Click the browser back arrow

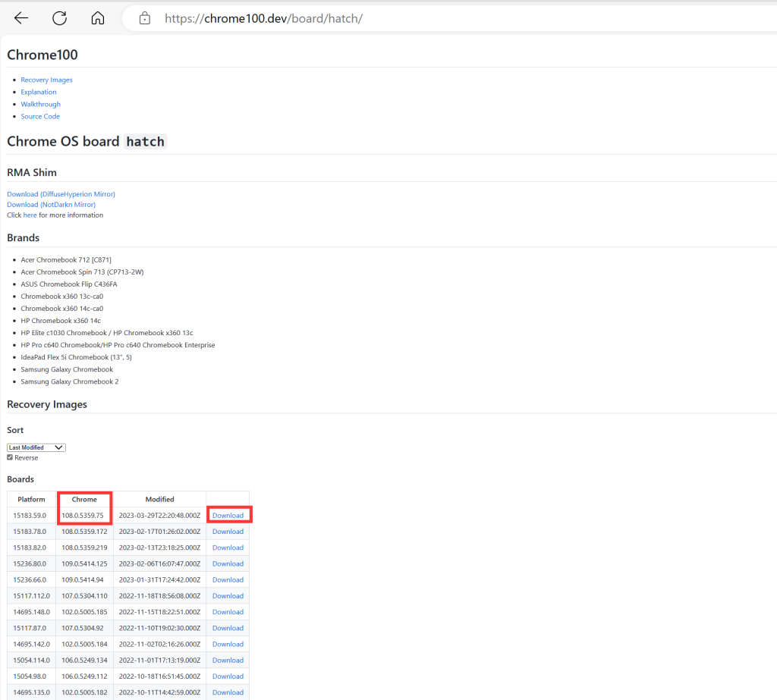point(21,18)
